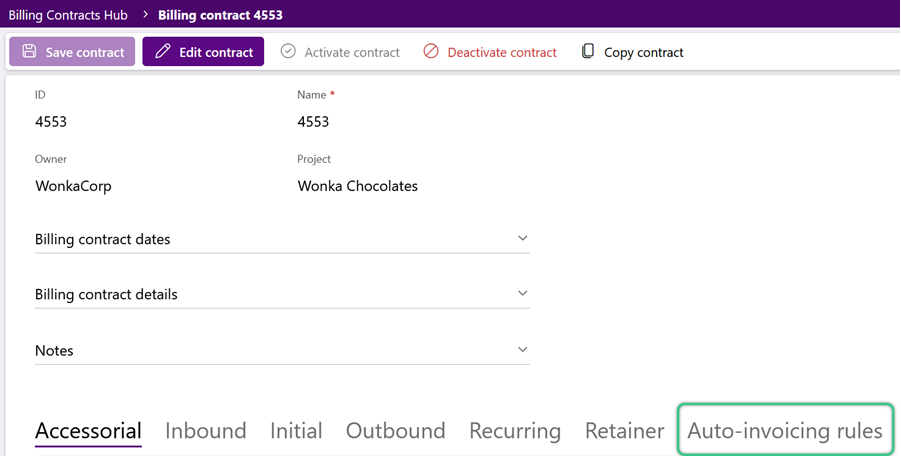
Task: Click the Project value Wonka Chocolates
Action: pos(357,186)
